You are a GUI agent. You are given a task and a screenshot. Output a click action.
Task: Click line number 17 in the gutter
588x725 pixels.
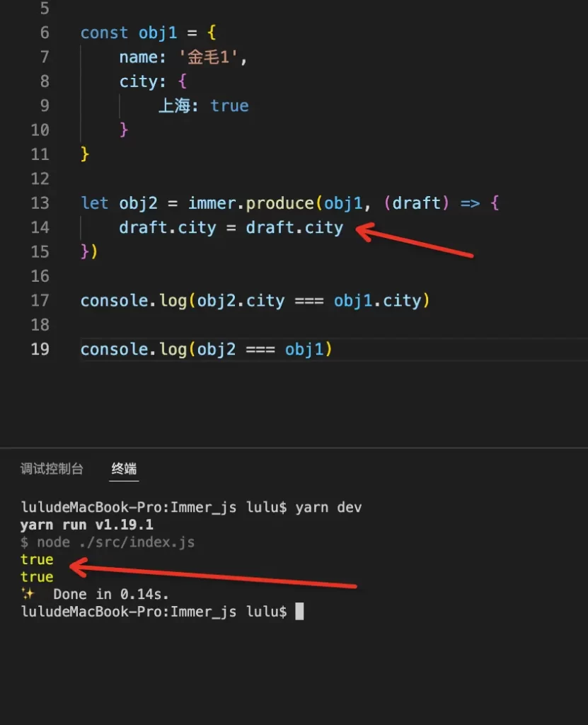[40, 300]
